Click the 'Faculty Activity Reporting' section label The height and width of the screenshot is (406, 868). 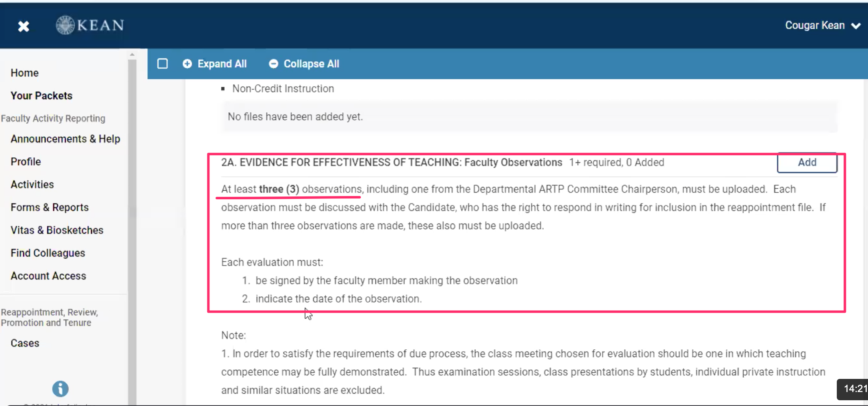53,118
